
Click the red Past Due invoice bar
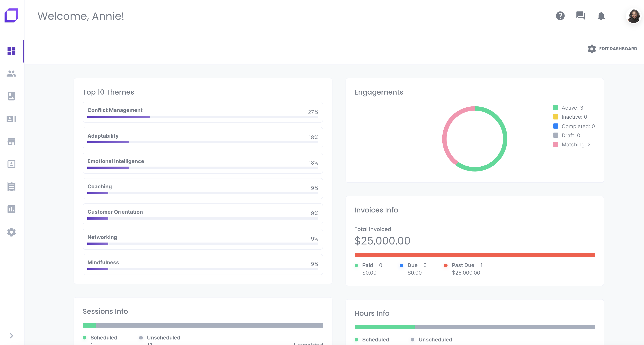474,255
